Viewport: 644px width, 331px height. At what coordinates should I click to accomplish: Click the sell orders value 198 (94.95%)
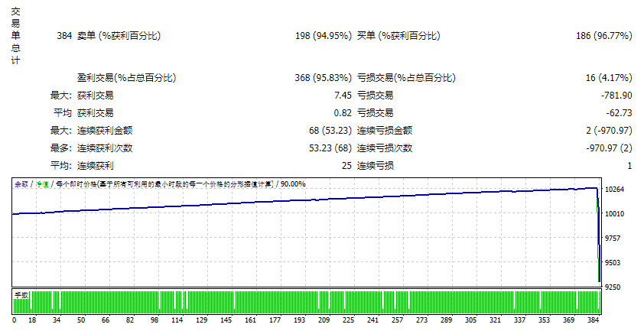click(x=324, y=36)
